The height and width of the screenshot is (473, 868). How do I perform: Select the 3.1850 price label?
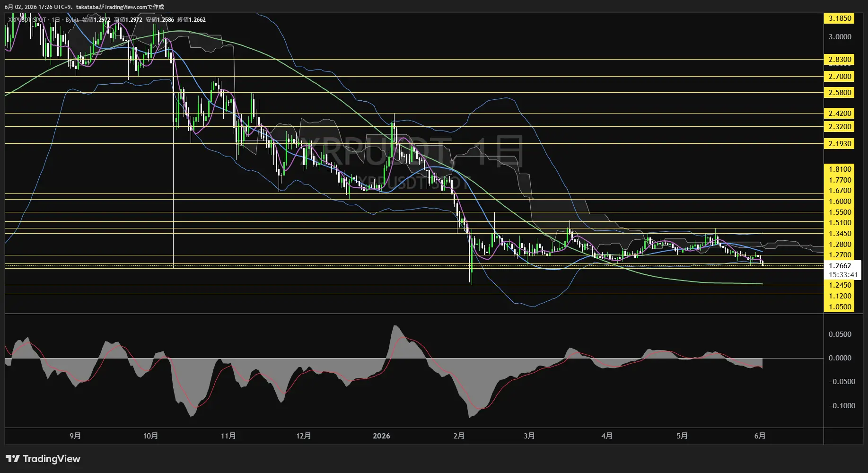(x=840, y=18)
